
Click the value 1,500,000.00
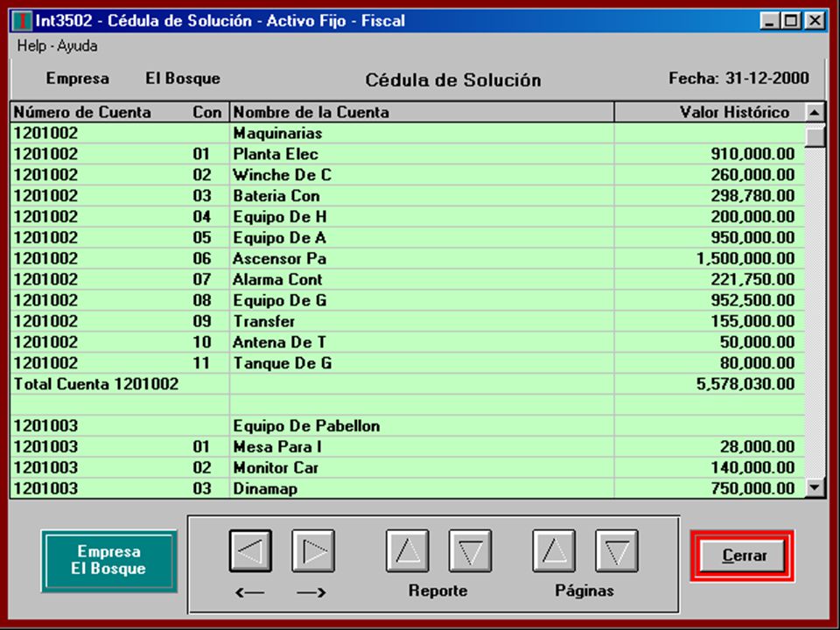tap(745, 258)
